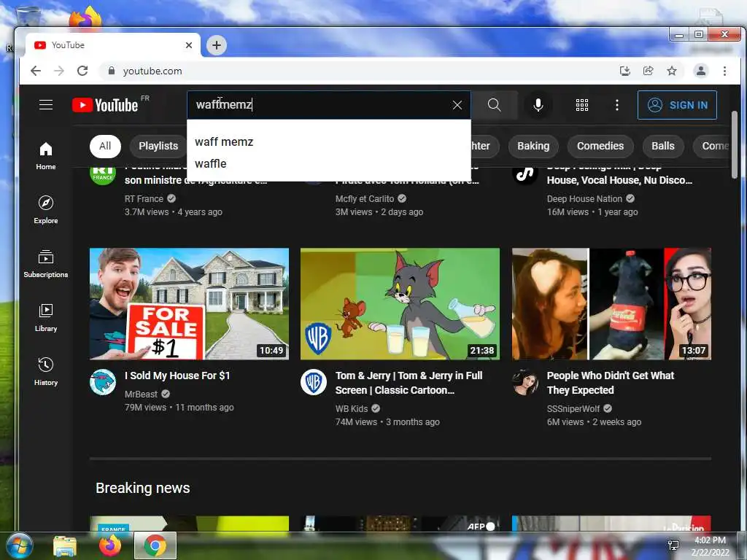Screen dimensions: 747x560
Task: Open the Windows Start menu
Action: (x=18, y=545)
